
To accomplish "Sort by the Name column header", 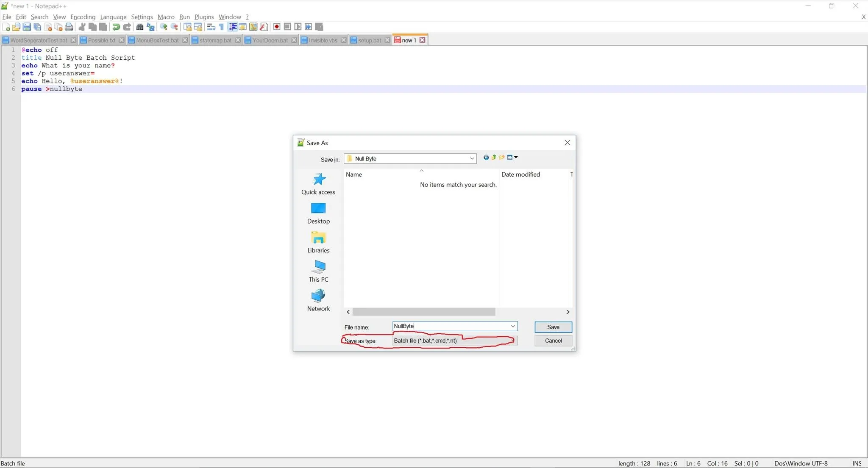I will [421, 174].
